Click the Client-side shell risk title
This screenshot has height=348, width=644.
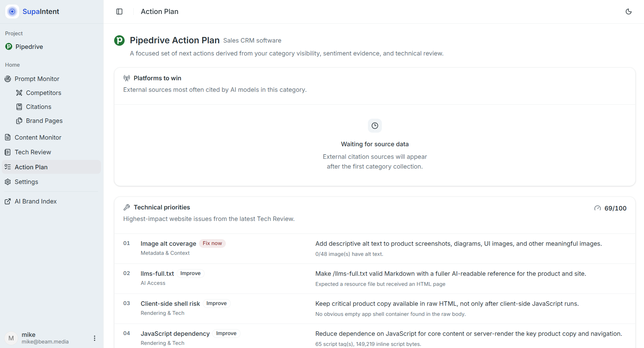click(170, 304)
